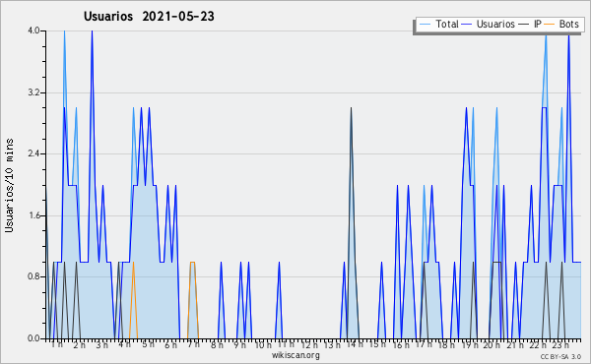Screen dimensions: 591x364
Task: Click the orange Bots legend line swatch
Action: point(550,25)
